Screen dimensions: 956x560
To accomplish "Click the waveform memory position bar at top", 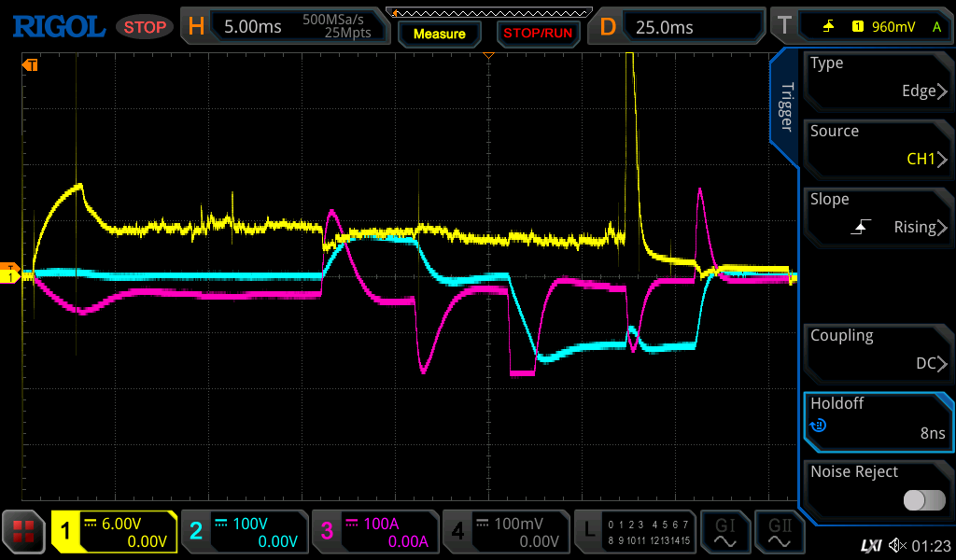I will click(x=489, y=12).
